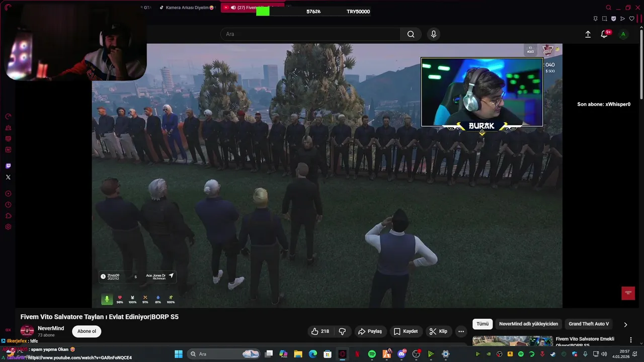Click the heart bookmark icon in address bar

632,19
